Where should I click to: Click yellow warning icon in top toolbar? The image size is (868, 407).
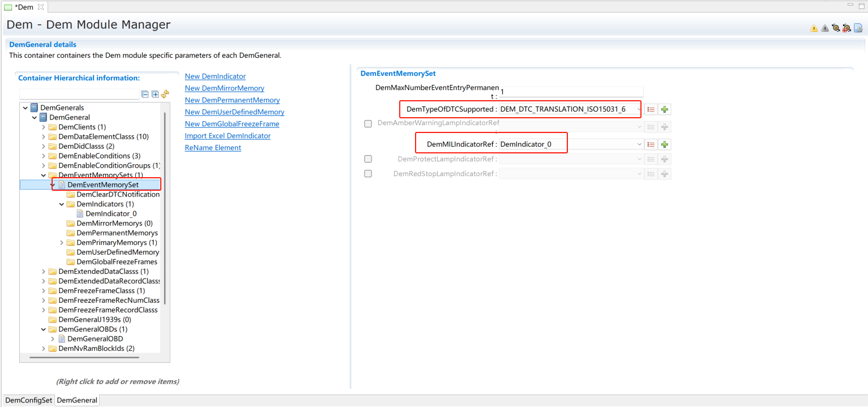(x=814, y=28)
